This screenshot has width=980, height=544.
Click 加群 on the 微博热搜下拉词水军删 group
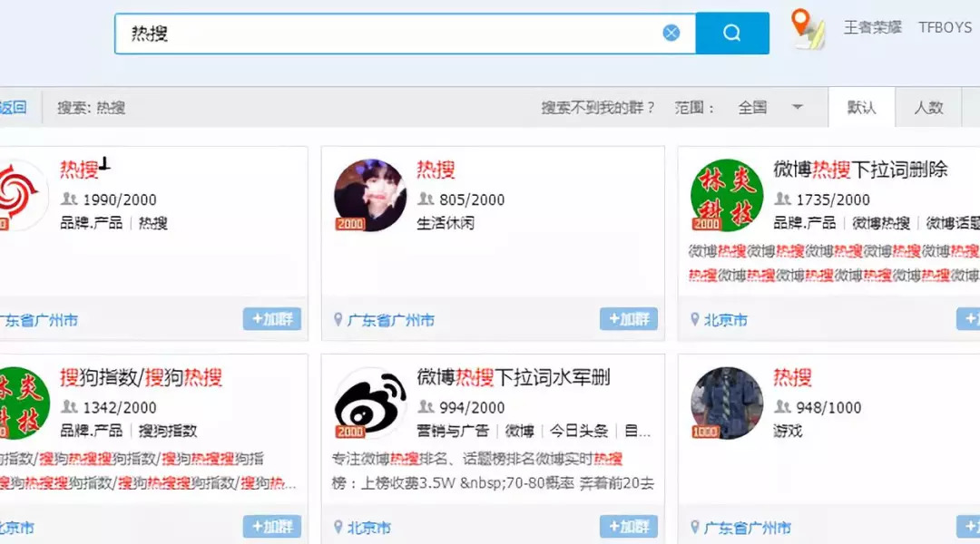pyautogui.click(x=628, y=527)
